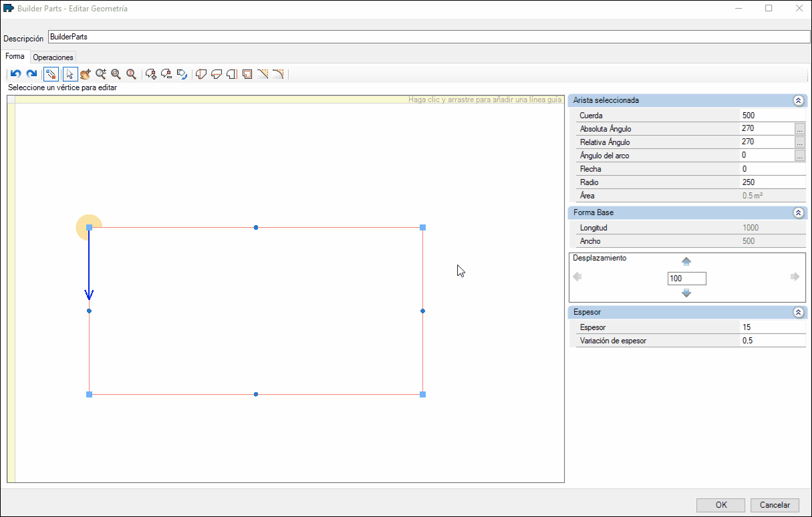Image resolution: width=812 pixels, height=517 pixels.
Task: Click the remove vertex icon
Action: coord(166,74)
